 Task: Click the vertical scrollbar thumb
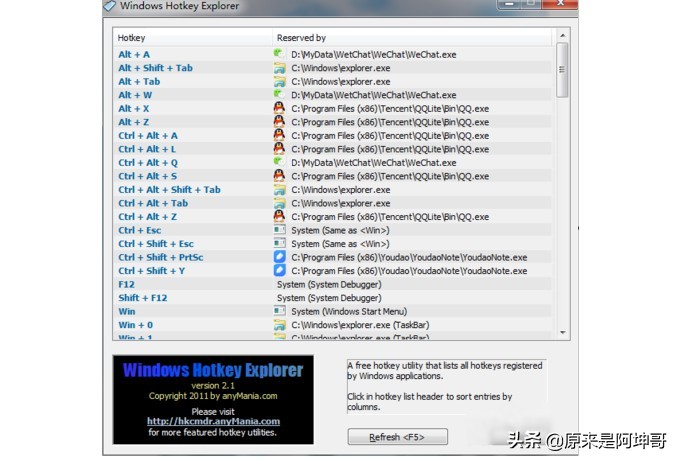click(562, 70)
